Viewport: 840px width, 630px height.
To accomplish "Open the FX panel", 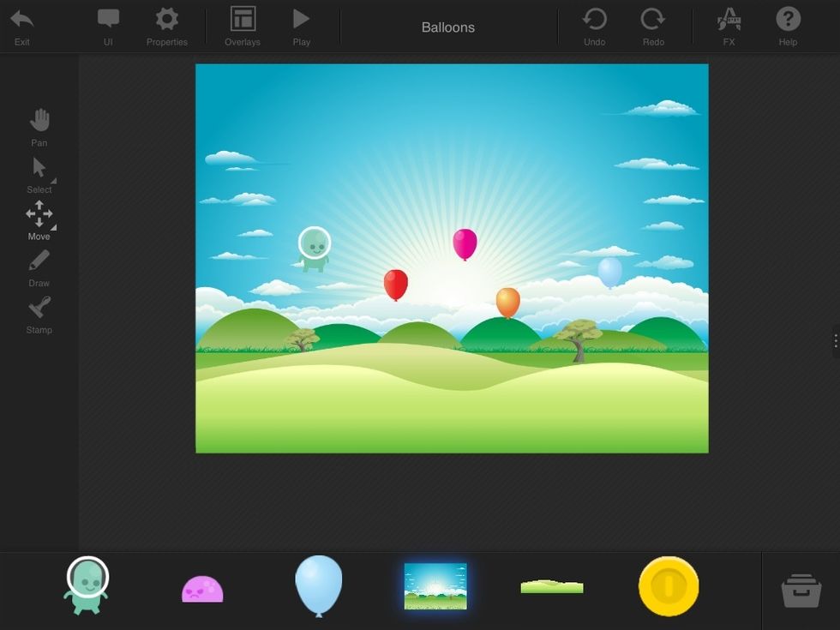I will (x=728, y=19).
